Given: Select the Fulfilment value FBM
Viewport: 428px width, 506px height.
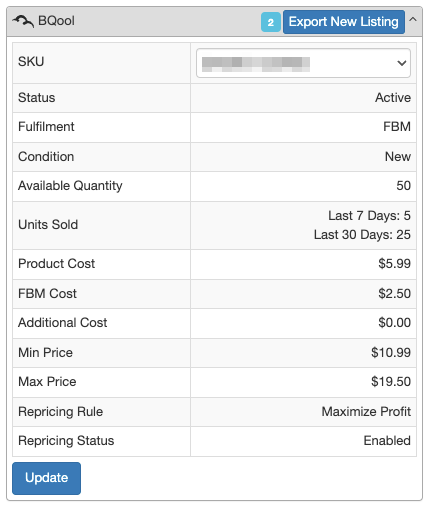Looking at the screenshot, I should click(x=397, y=127).
